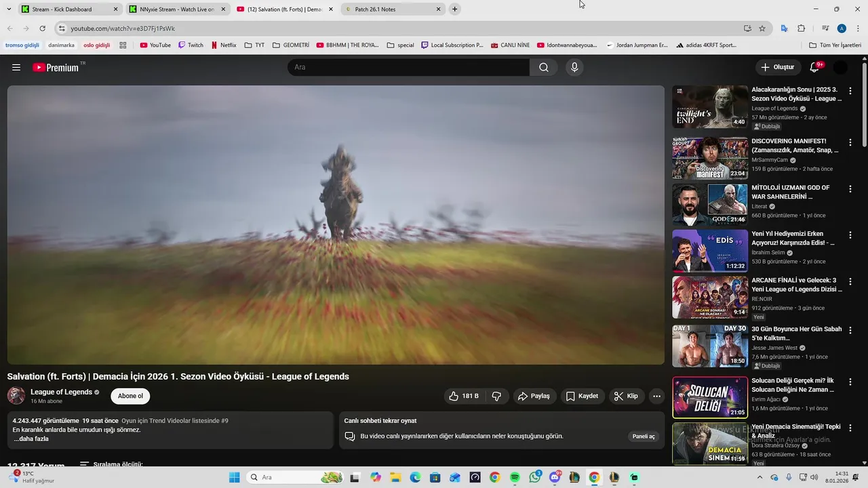Viewport: 868px width, 488px height.
Task: Open the 'League of Legends' channel name link
Action: (x=61, y=392)
